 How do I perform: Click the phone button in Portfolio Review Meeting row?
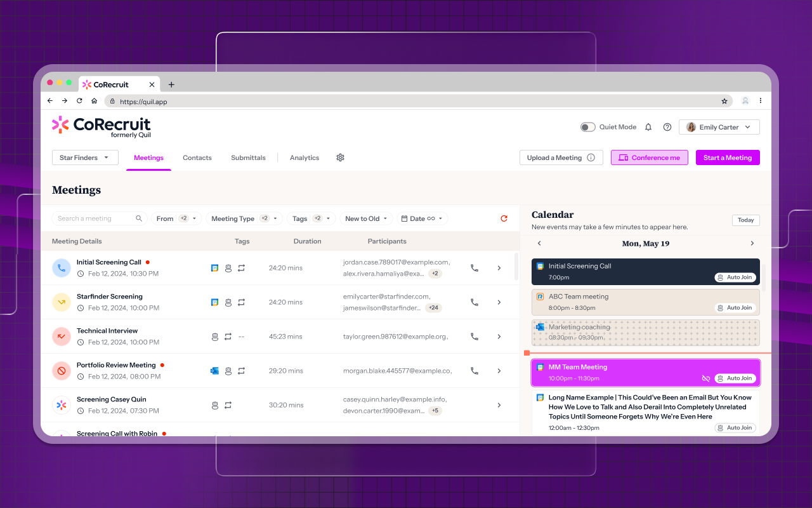click(x=474, y=371)
